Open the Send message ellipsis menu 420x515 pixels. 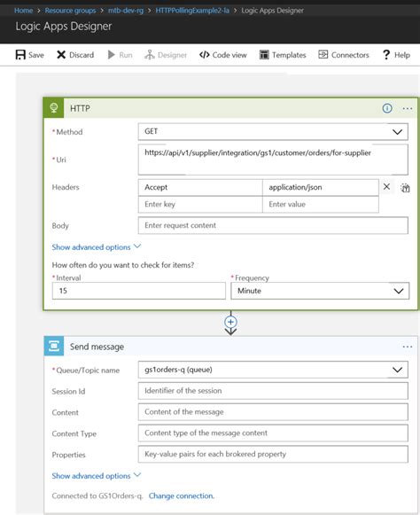click(x=408, y=347)
